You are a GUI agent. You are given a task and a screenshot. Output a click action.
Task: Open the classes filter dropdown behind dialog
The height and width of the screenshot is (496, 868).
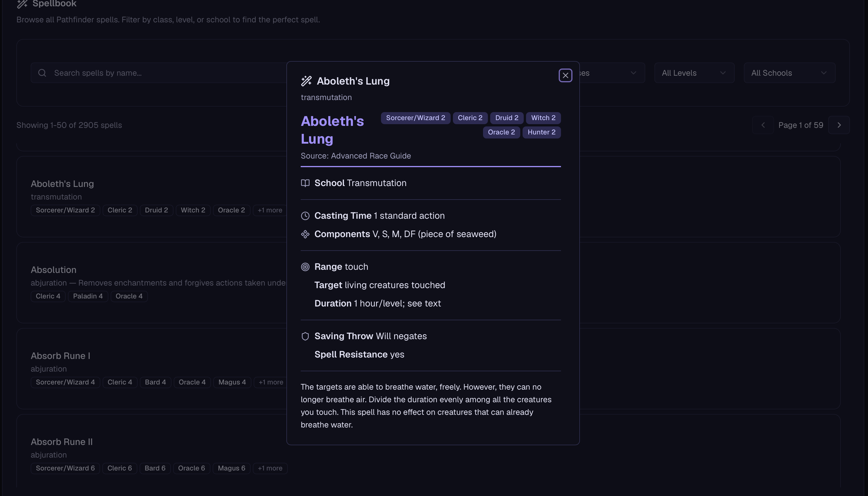pyautogui.click(x=612, y=73)
